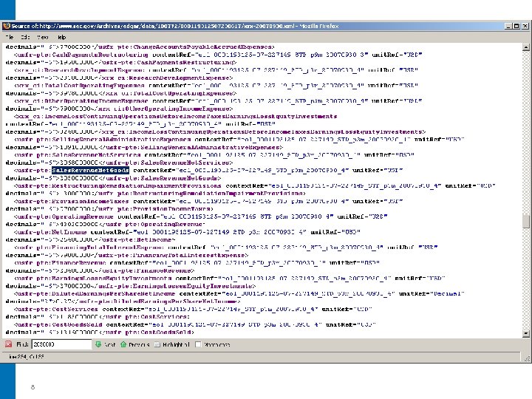Click the scrollbar up arrow
This screenshot has width=532, height=399.
click(x=525, y=47)
